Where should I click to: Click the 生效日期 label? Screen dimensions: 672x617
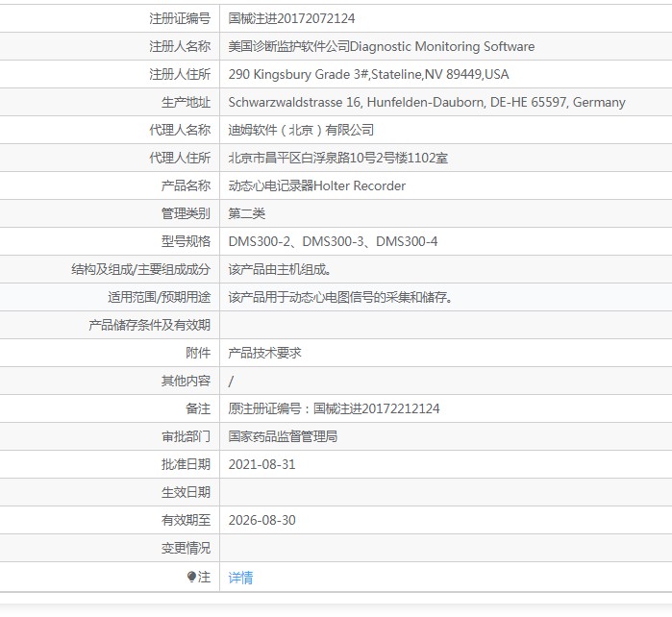click(186, 492)
